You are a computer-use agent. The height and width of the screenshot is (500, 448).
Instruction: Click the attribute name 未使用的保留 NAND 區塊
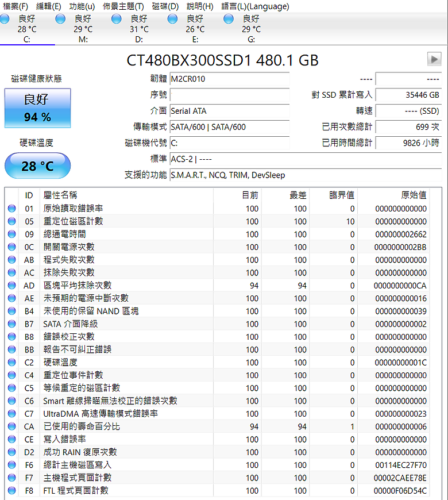pyautogui.click(x=91, y=311)
